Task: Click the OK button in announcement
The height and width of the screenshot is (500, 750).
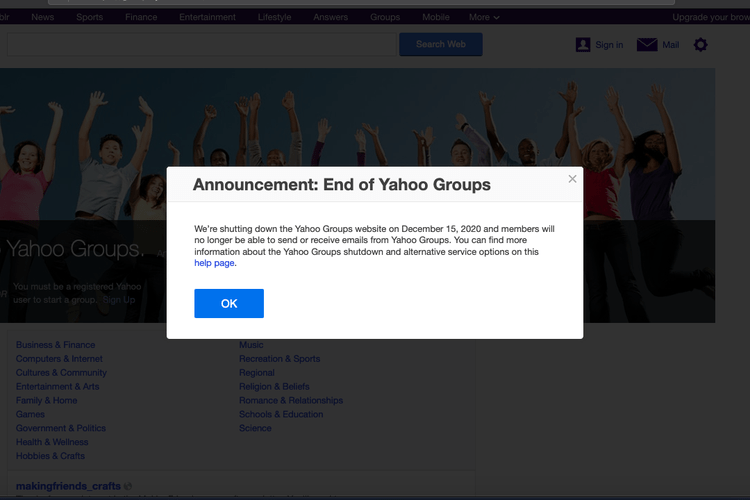Action: pyautogui.click(x=229, y=303)
